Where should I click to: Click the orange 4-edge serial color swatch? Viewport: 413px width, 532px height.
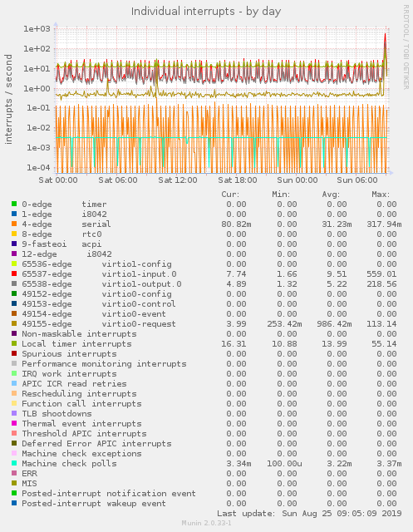[x=14, y=224]
